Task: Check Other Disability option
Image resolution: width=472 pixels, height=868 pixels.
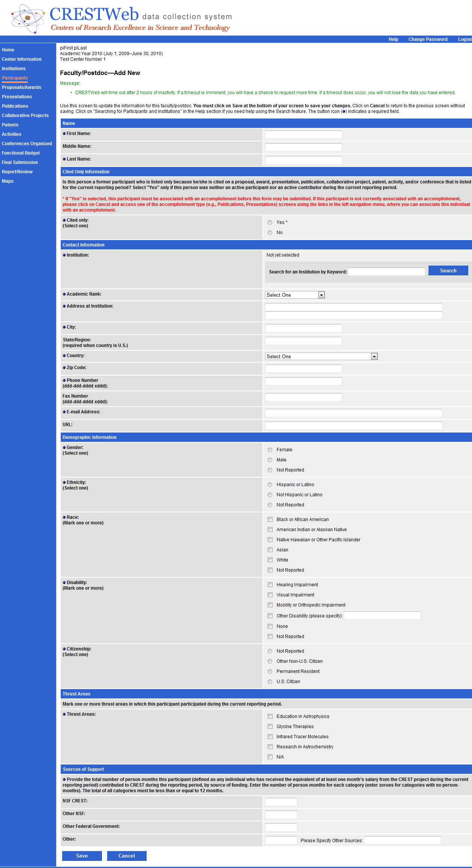Action: (x=270, y=616)
